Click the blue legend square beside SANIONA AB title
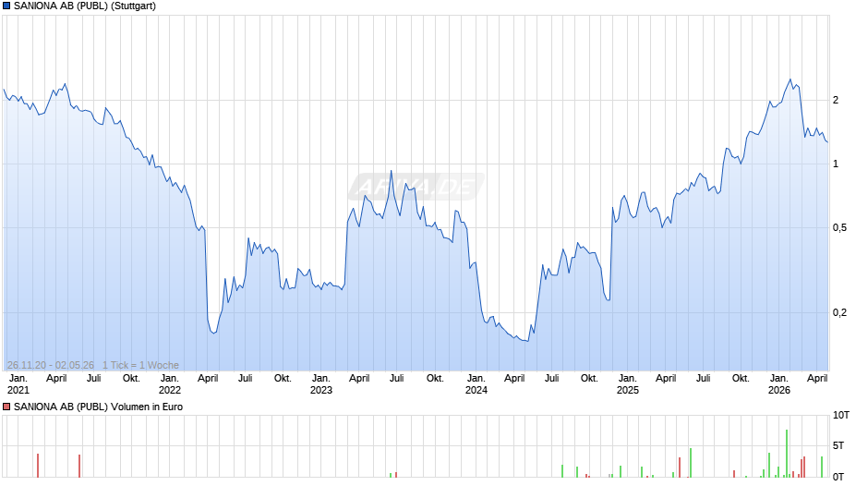The height and width of the screenshot is (486, 868). tap(6, 6)
